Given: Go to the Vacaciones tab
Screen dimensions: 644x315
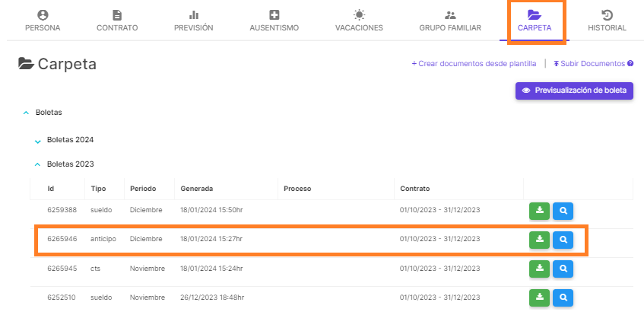Looking at the screenshot, I should (x=359, y=21).
